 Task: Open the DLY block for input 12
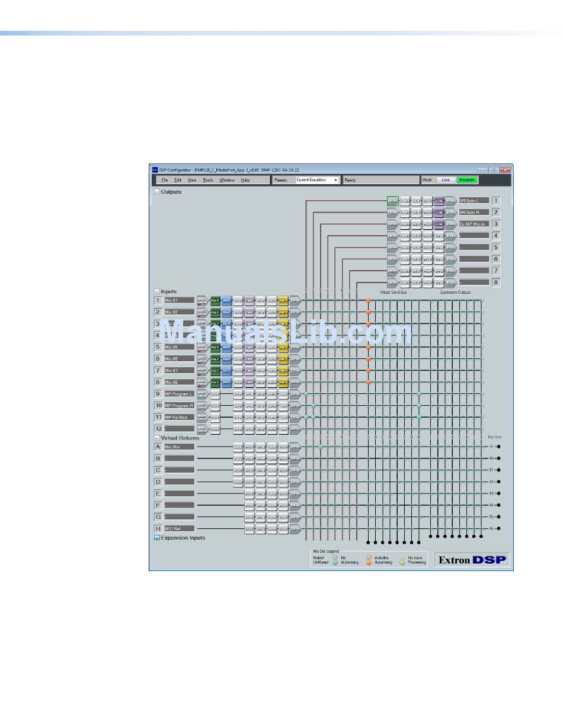click(261, 429)
